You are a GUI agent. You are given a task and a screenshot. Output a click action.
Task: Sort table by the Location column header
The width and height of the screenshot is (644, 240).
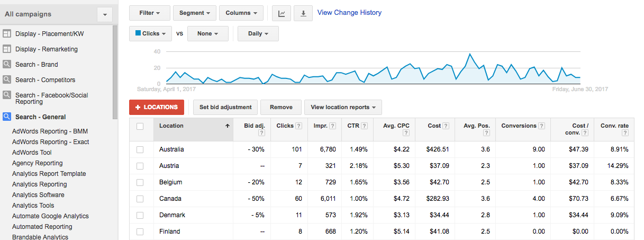coord(171,126)
